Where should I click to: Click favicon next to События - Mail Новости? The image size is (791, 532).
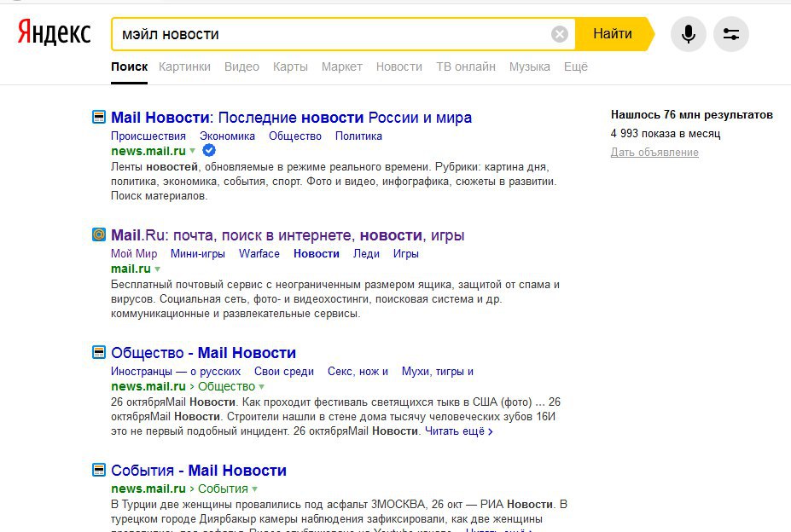(99, 470)
